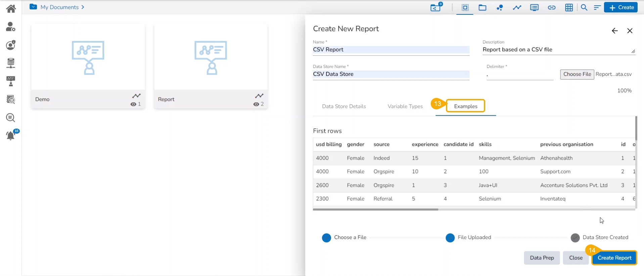This screenshot has height=276, width=644.
Task: Expand the My Documents breadcrumb chevron
Action: click(x=83, y=7)
